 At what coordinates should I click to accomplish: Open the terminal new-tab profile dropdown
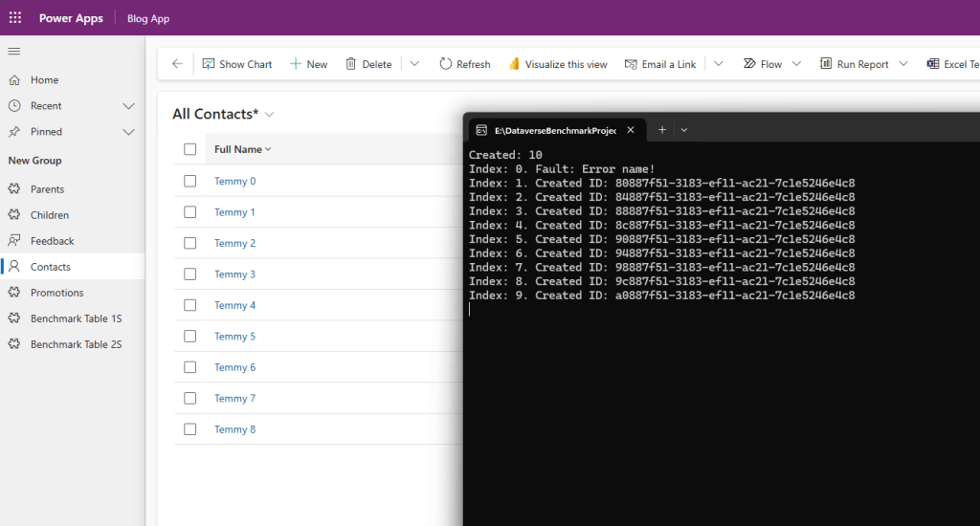click(684, 130)
